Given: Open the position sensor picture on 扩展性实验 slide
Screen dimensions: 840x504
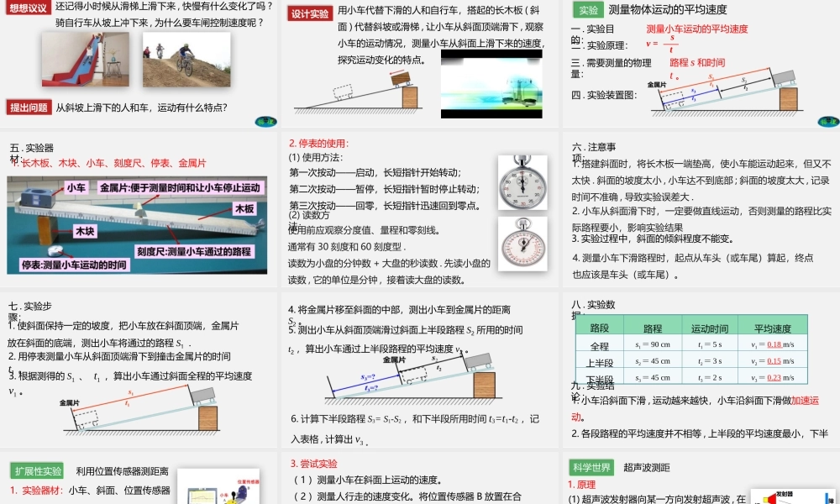Looking at the screenshot, I should 218,487.
